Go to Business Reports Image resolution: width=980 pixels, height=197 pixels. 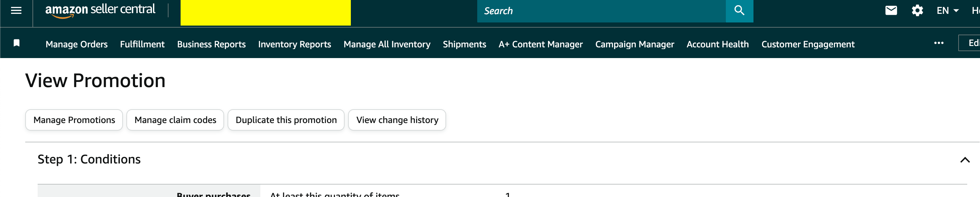pos(211,44)
